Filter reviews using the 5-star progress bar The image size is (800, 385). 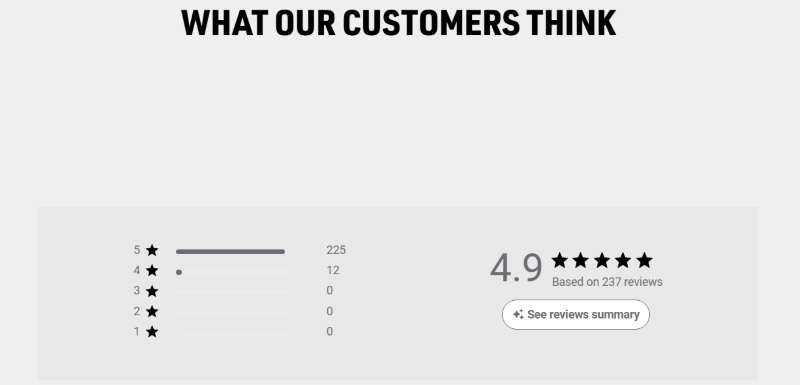233,251
